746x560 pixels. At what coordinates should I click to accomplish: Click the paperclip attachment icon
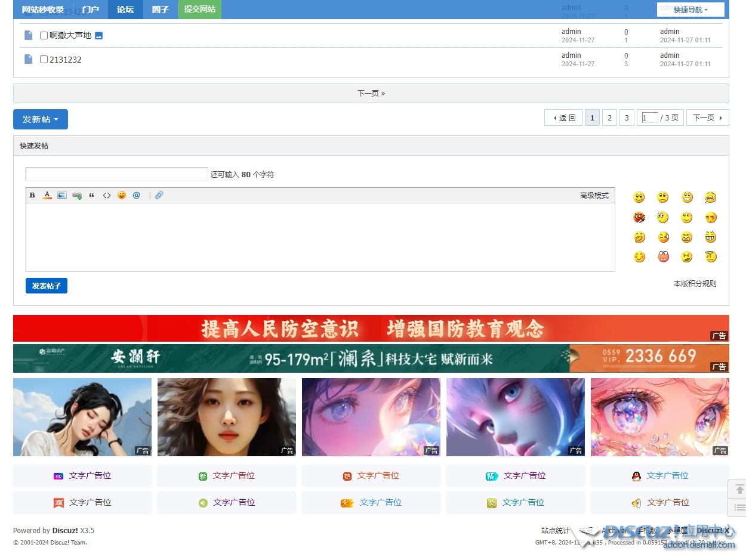[x=159, y=196]
